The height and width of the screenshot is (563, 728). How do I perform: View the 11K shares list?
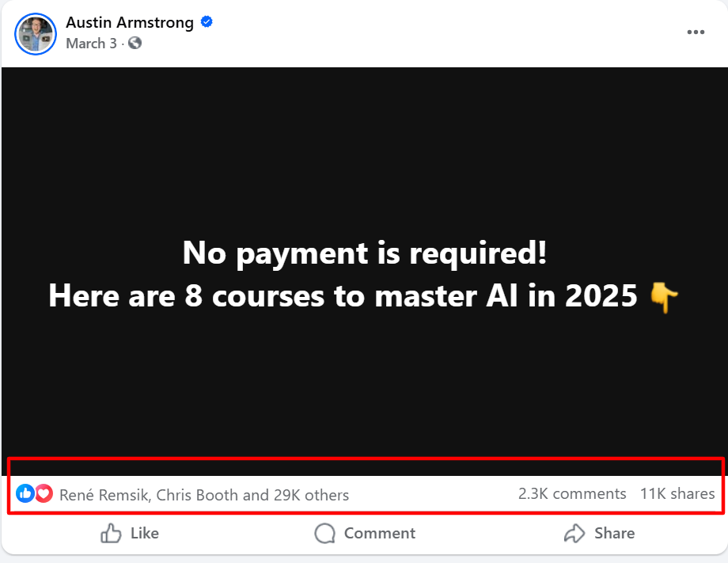coord(677,493)
